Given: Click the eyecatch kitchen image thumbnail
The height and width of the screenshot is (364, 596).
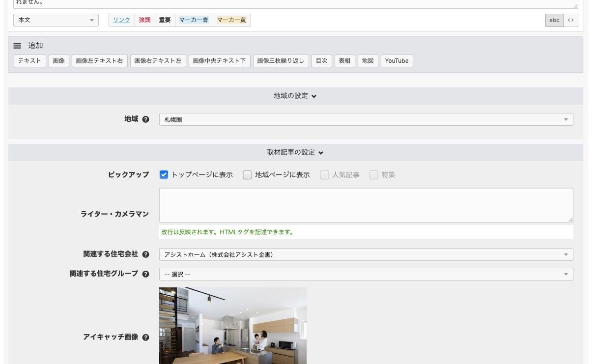Looking at the screenshot, I should 232,326.
